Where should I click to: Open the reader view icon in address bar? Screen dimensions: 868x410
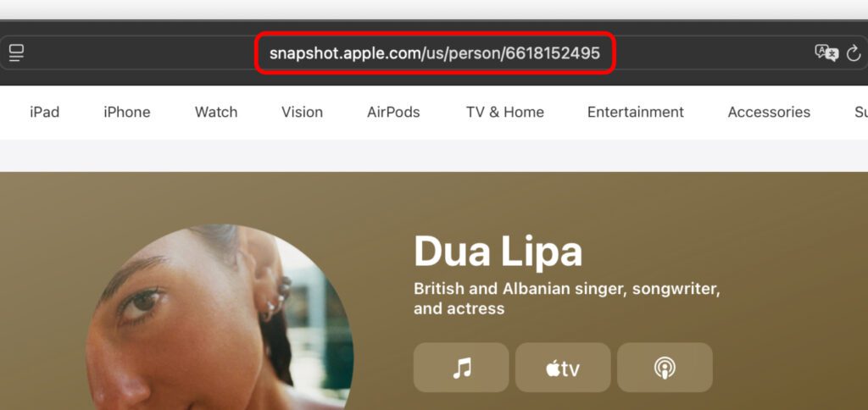17,53
